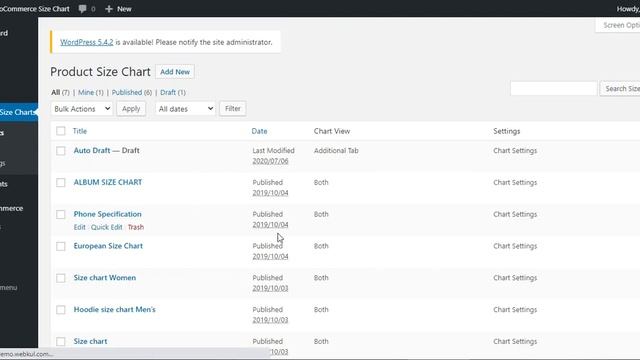Click the Chart View column header
Image resolution: width=640 pixels, height=360 pixels.
[x=332, y=131]
